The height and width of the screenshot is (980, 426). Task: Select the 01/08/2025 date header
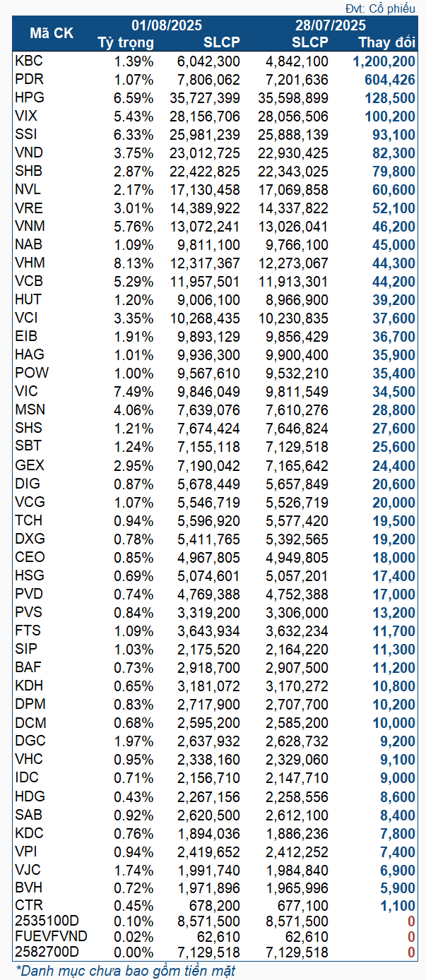(x=167, y=25)
